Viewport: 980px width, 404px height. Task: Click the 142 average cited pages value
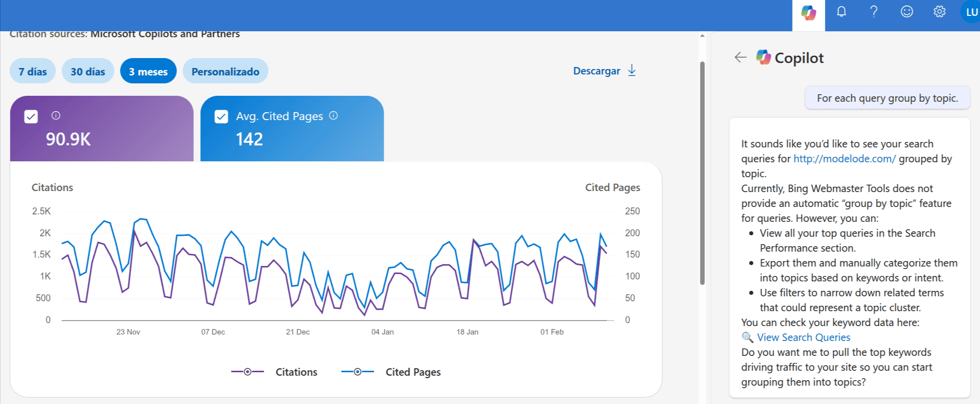point(249,139)
